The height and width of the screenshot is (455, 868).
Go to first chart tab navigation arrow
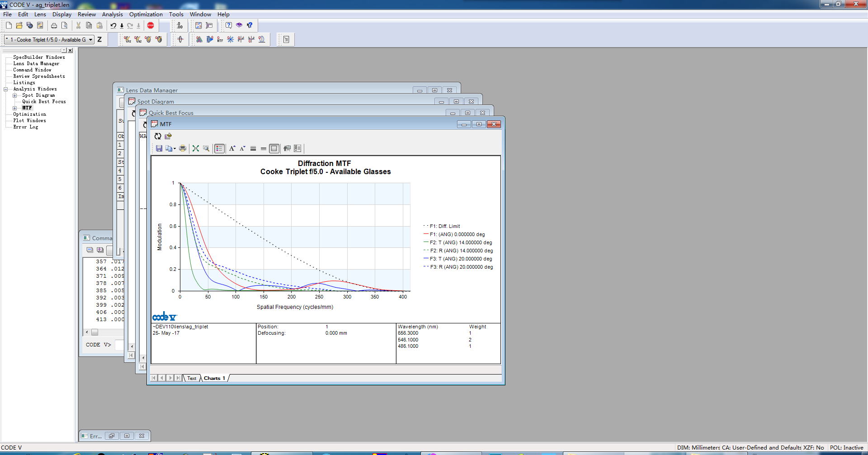[x=154, y=378]
